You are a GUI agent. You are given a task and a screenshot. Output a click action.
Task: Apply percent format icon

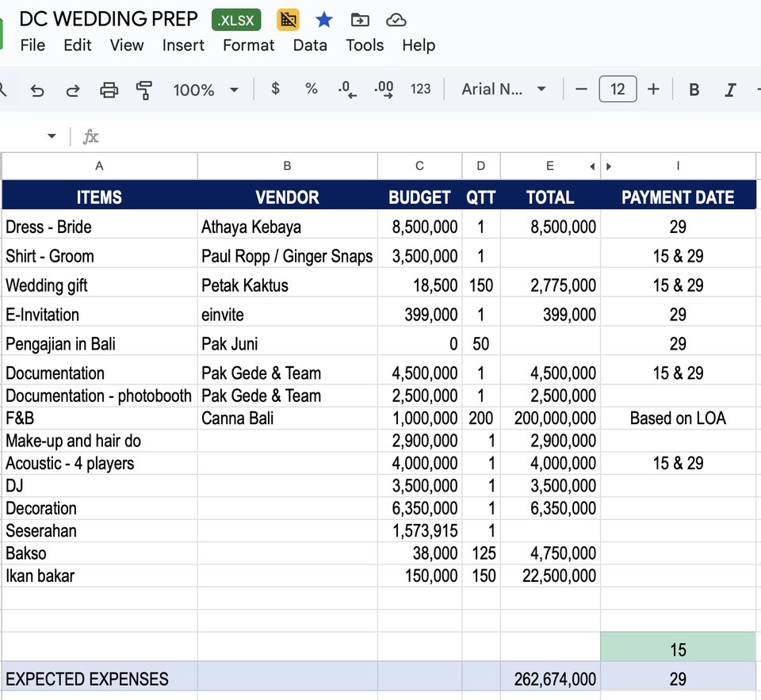click(311, 89)
